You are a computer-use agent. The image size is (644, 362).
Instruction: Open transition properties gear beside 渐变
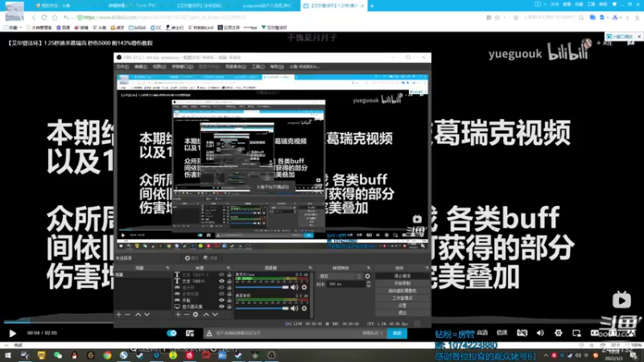point(368,276)
